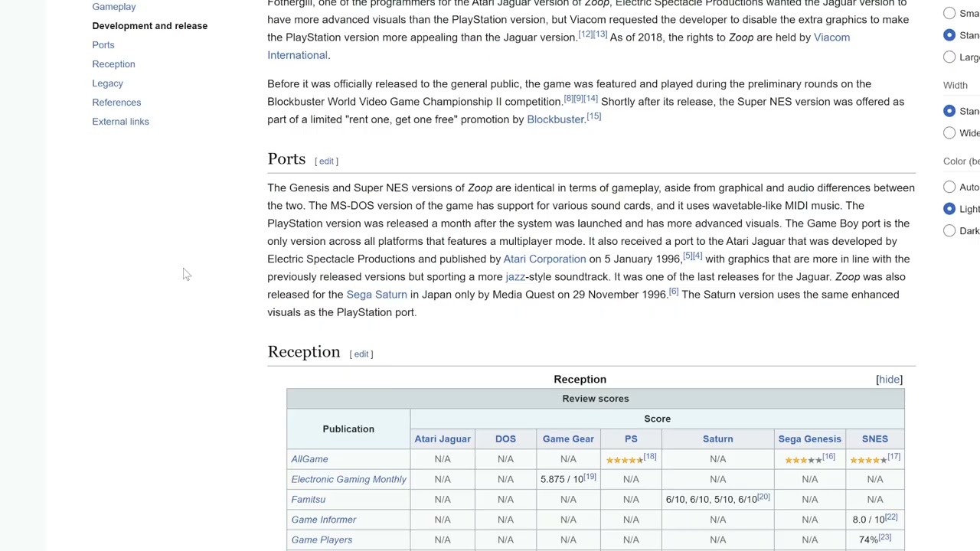Collapse the Reception table with hide
Screen dimensions: 980x551
[x=889, y=380]
